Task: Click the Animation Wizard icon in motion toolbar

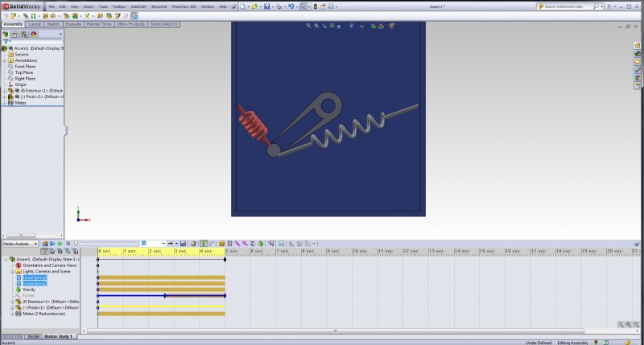Action: point(193,244)
